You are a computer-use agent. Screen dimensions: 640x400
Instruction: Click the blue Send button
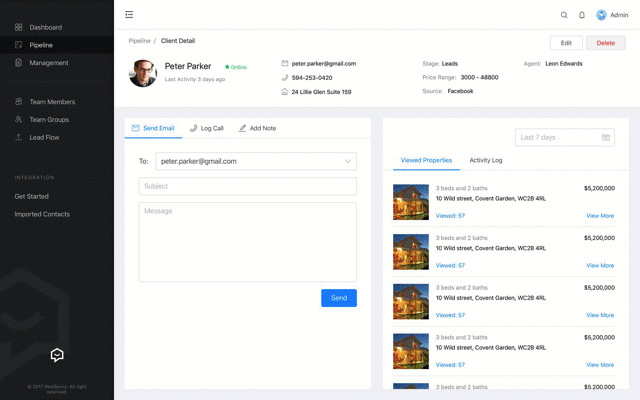(339, 298)
